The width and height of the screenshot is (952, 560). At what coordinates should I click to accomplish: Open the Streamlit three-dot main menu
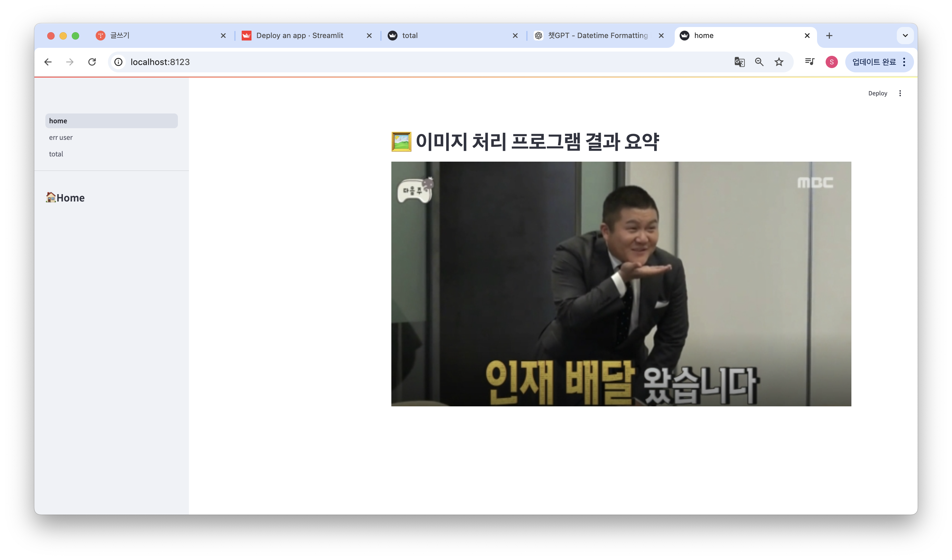click(900, 93)
